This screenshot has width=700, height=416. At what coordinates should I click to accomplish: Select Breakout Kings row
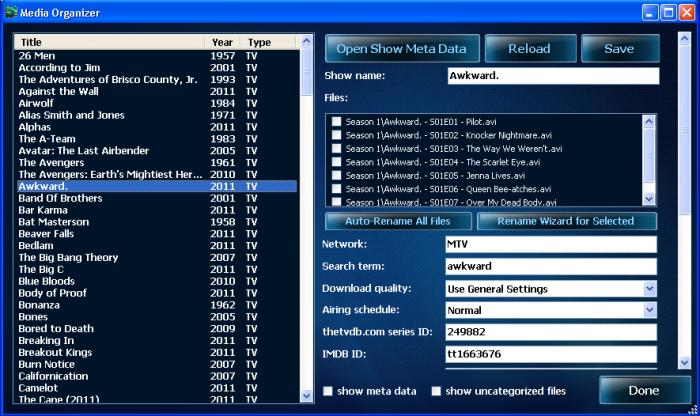[x=157, y=353]
